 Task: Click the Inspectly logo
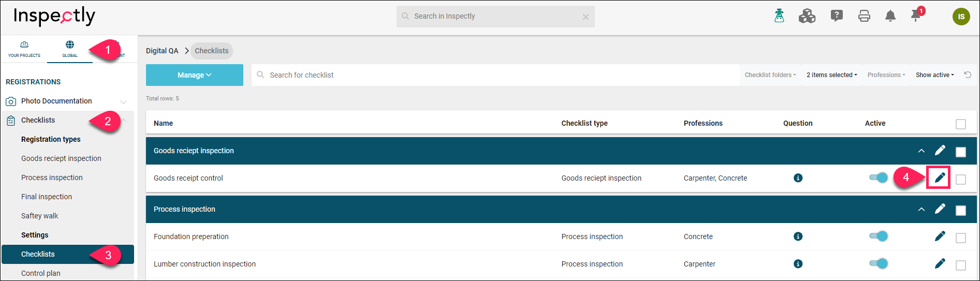coord(54,16)
